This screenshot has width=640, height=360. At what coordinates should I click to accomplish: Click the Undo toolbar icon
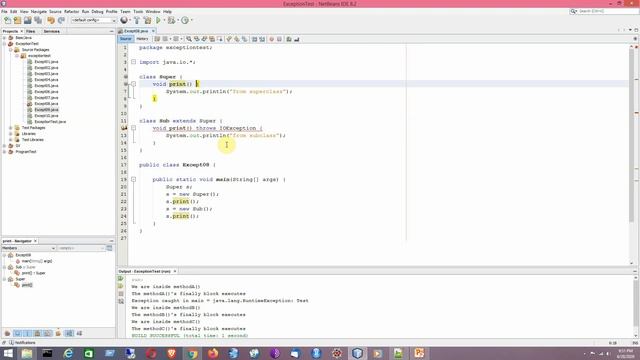[51, 20]
